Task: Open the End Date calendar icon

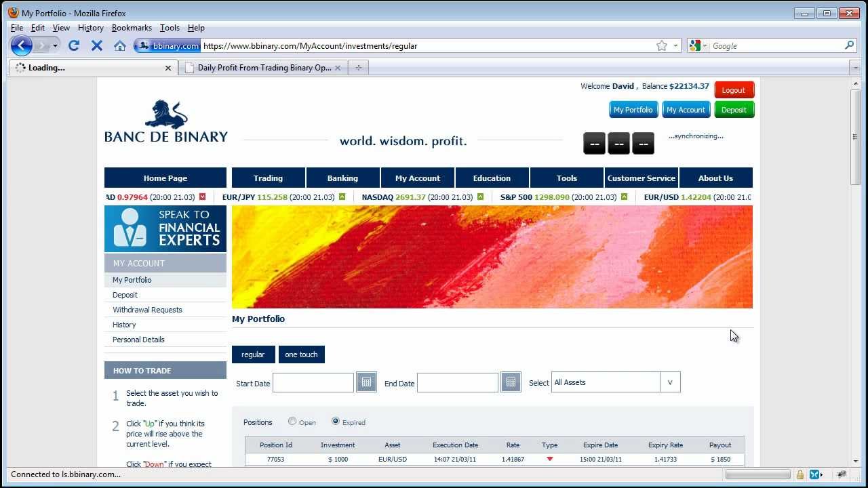Action: (511, 382)
